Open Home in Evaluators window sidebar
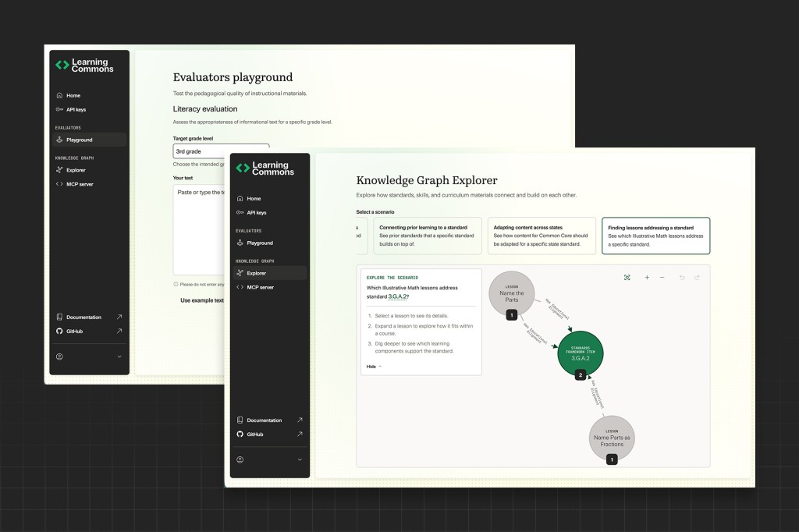Screen dimensions: 799x532 [x=89, y=95]
